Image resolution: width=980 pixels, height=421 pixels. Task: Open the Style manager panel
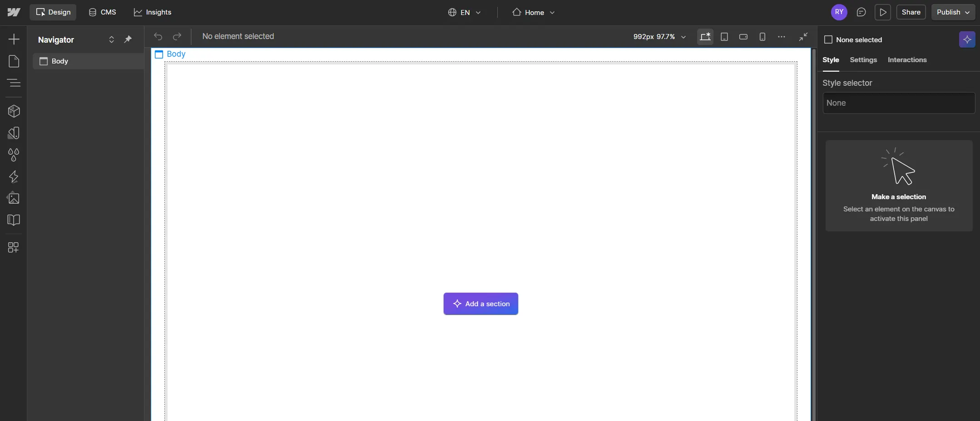(14, 133)
